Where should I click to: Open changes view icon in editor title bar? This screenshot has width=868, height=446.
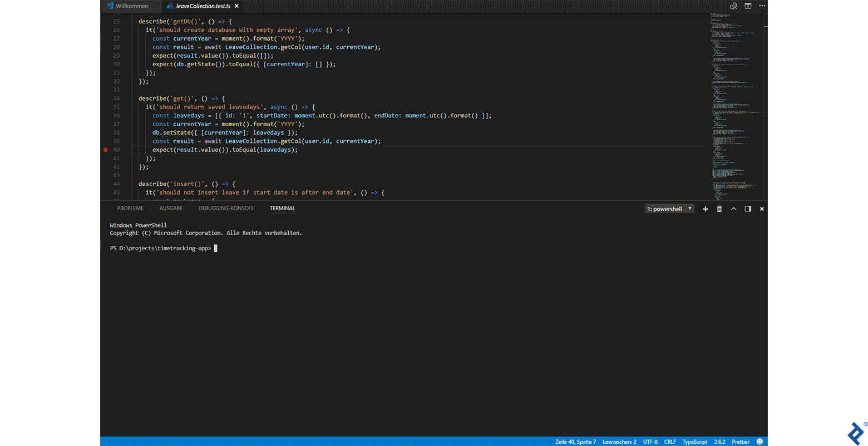pyautogui.click(x=733, y=6)
